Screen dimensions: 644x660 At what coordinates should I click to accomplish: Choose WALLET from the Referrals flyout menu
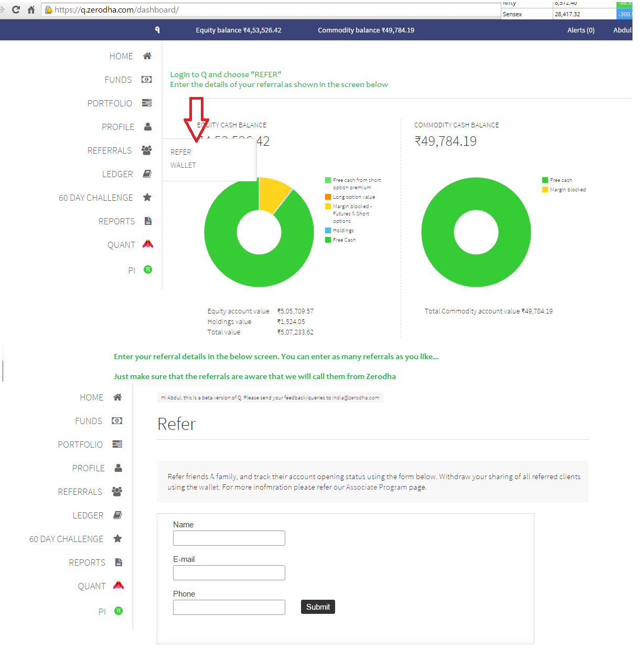183,165
